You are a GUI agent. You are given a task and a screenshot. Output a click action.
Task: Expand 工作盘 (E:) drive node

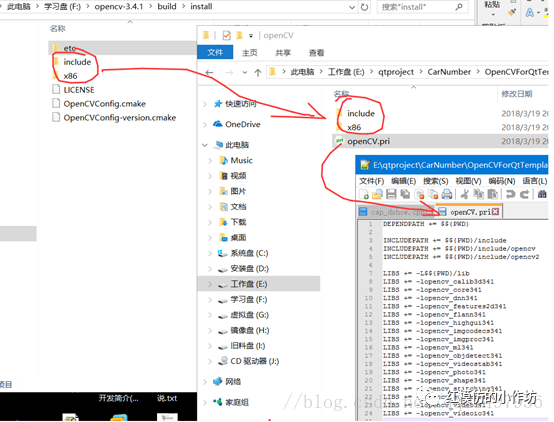coord(211,284)
